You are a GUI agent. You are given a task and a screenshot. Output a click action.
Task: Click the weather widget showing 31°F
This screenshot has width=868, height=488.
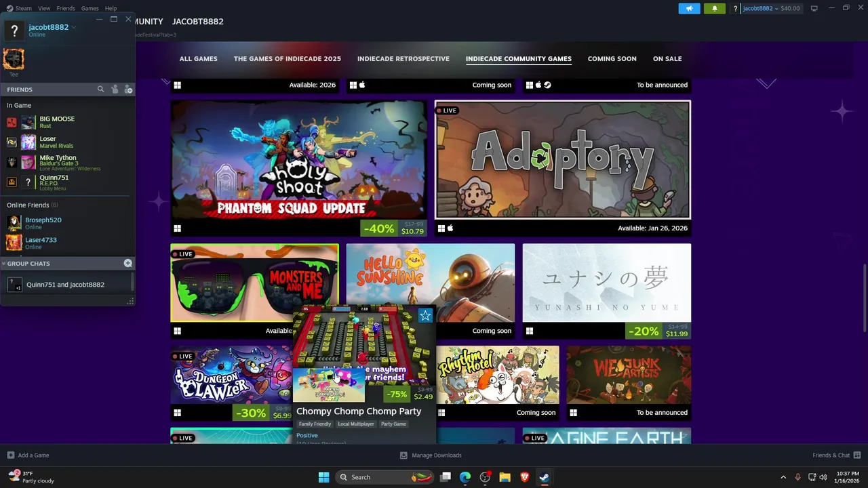click(x=31, y=477)
